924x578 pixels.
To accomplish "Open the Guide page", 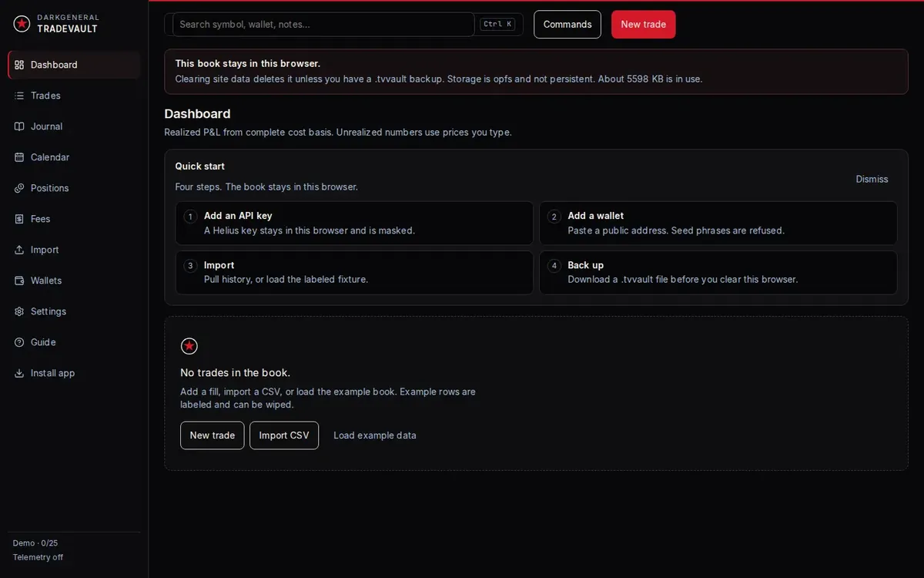I will coord(74,342).
